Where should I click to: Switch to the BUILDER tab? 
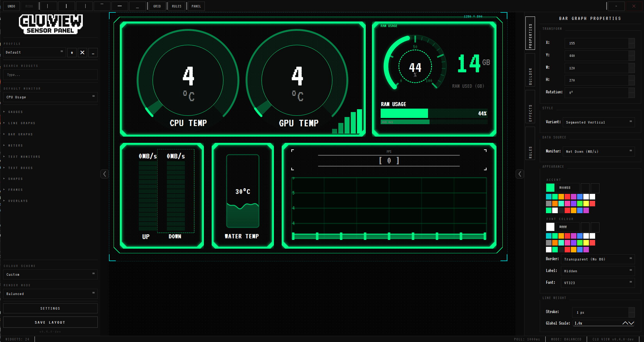pyautogui.click(x=530, y=69)
